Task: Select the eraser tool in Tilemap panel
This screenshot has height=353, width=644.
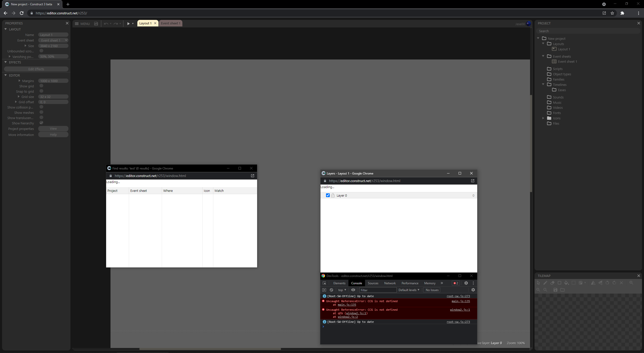Action: [x=552, y=283]
